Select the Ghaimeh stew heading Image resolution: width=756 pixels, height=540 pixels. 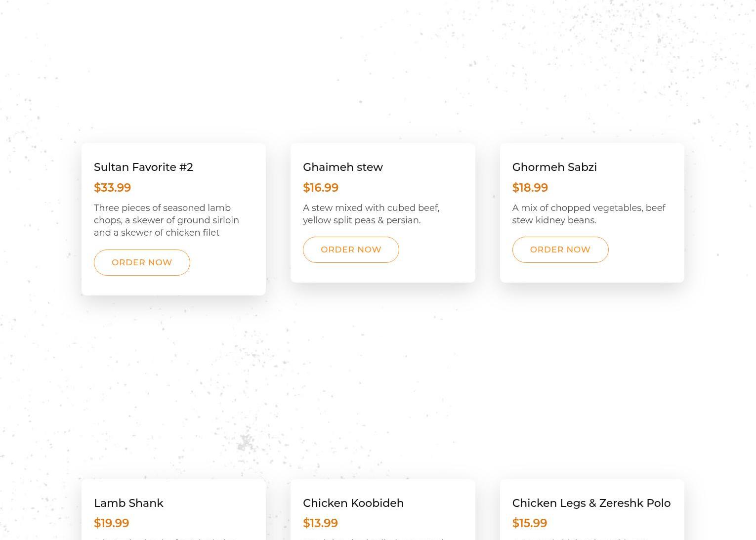342,167
